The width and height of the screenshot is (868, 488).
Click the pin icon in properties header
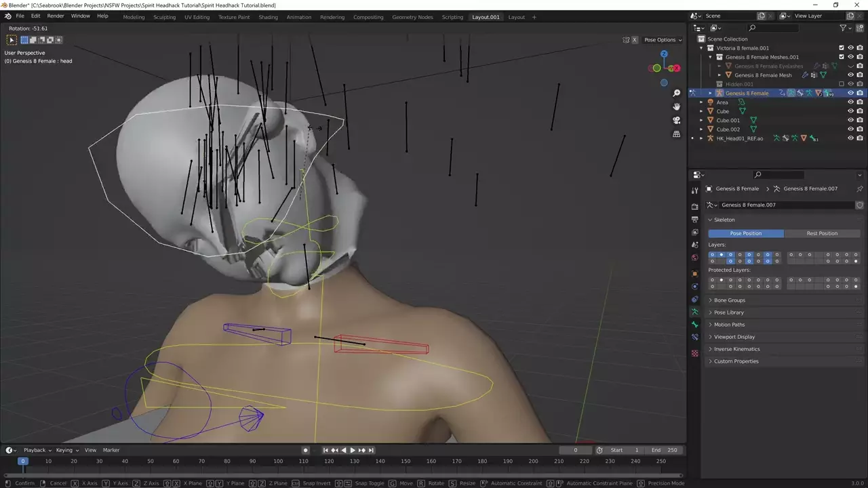(x=860, y=188)
